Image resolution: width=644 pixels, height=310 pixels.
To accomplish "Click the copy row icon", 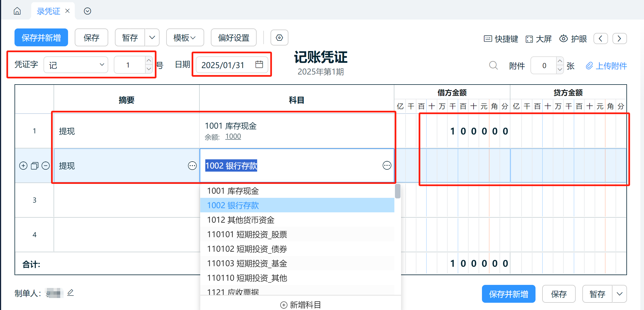I will pyautogui.click(x=35, y=166).
